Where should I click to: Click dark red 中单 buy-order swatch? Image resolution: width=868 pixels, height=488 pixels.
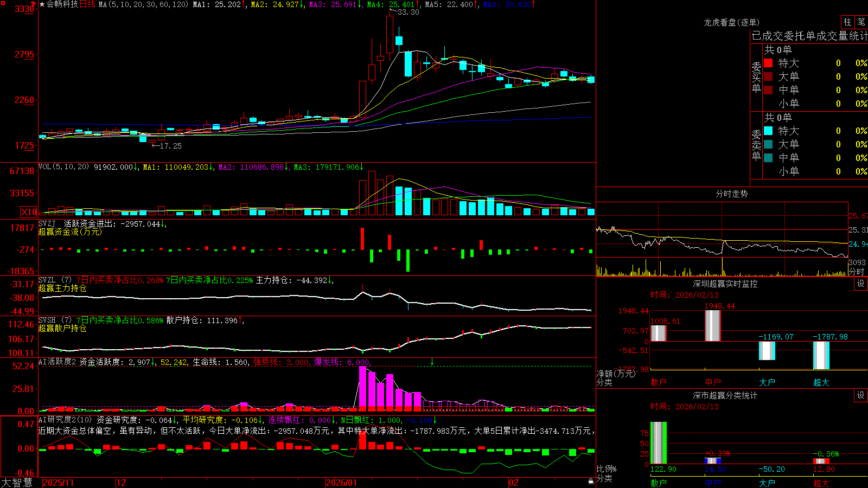(768, 90)
